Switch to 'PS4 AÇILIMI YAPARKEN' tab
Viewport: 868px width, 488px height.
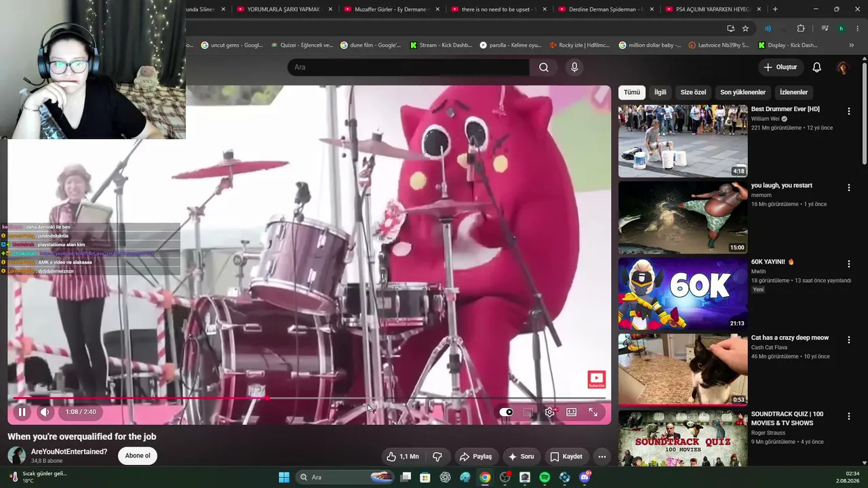(x=713, y=9)
